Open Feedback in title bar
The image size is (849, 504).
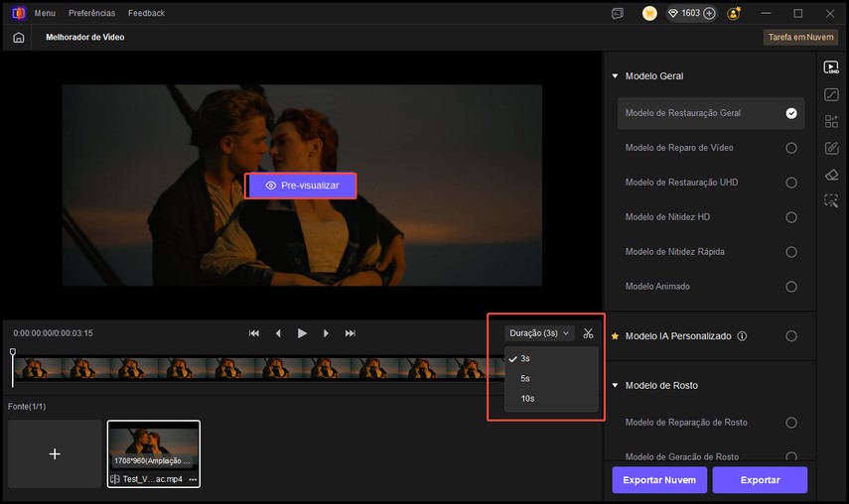[146, 13]
